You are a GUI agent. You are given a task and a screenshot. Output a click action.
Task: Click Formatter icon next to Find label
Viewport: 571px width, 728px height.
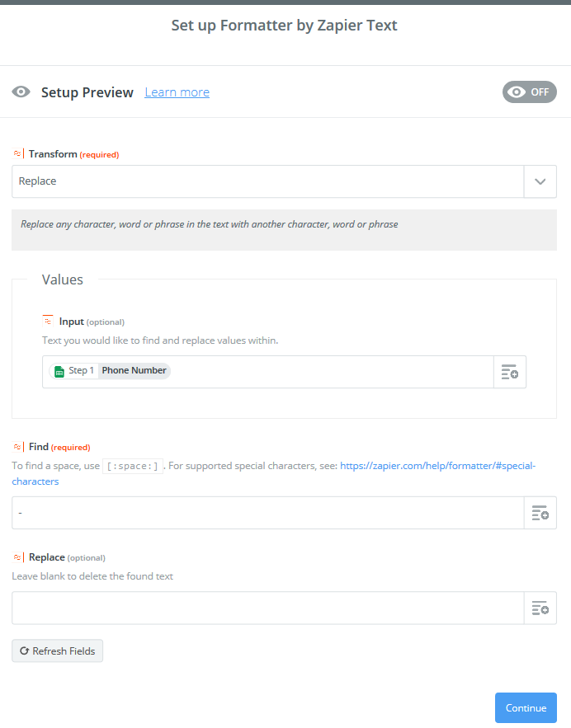(x=17, y=447)
